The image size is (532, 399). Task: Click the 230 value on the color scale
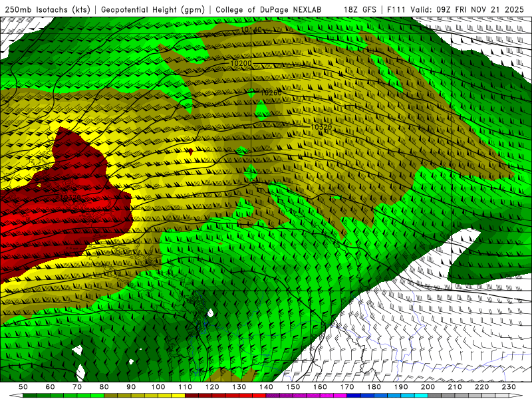click(x=509, y=387)
